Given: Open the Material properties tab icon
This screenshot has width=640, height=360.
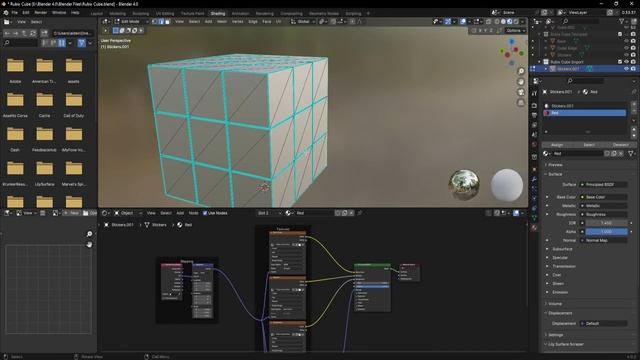Looking at the screenshot, I should click(x=534, y=228).
